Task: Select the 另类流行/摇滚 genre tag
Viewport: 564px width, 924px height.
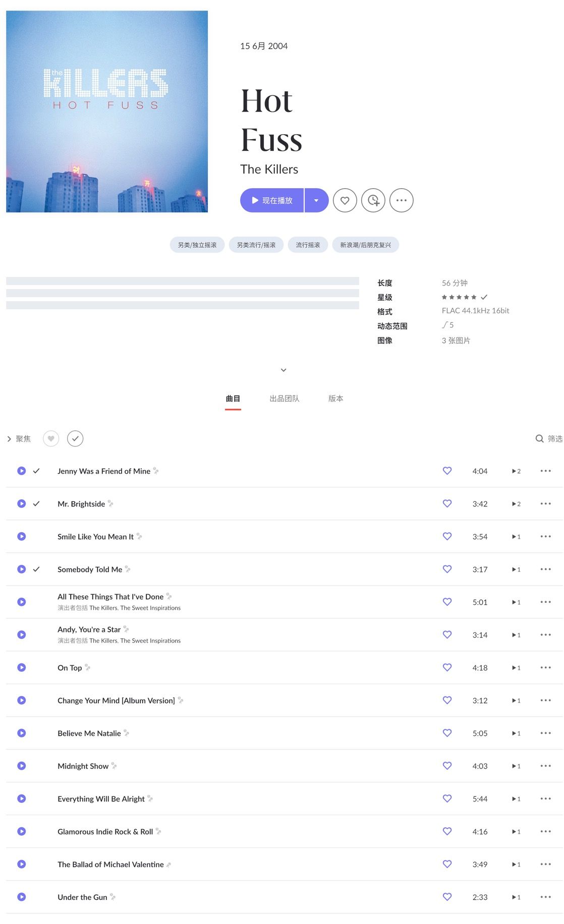Action: click(x=256, y=245)
